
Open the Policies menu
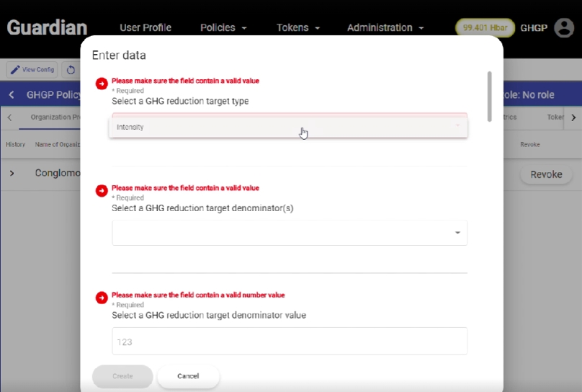click(x=223, y=28)
